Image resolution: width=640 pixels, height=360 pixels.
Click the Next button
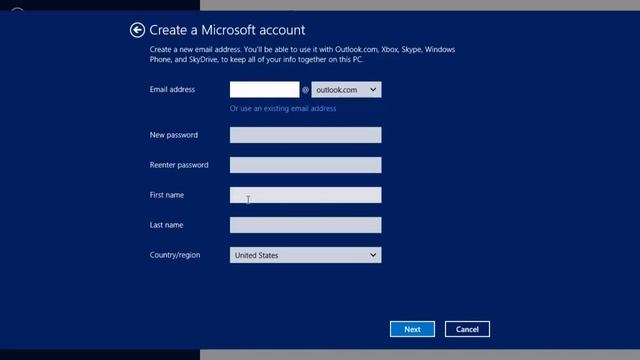tap(412, 329)
